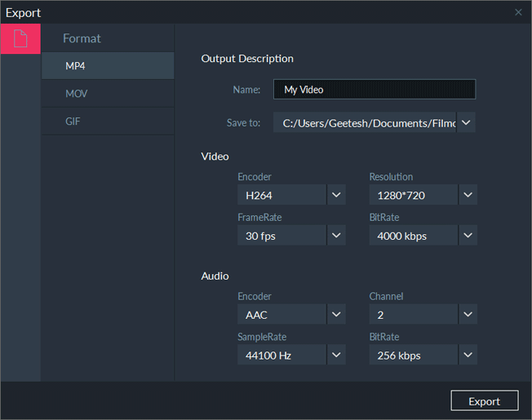
Task: Click the Format header label
Action: [x=82, y=38]
